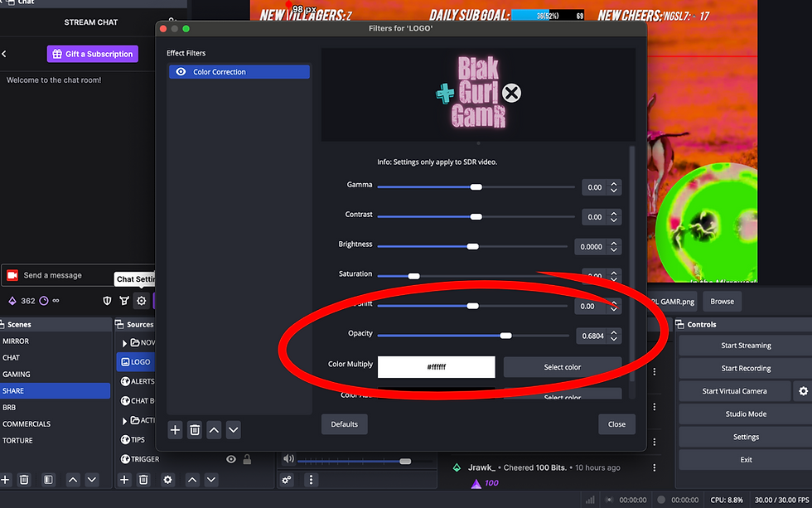Open advanced audio properties gears icon
The height and width of the screenshot is (508, 812).
[287, 480]
